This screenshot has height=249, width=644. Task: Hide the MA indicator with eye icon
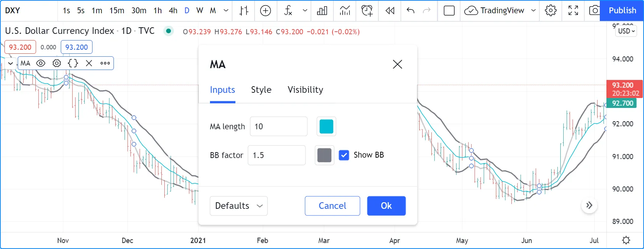pos(41,63)
